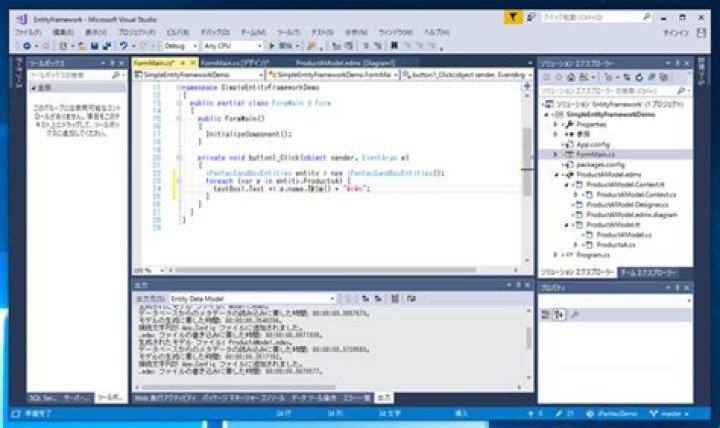Toggle word wrap in Output panel toolbar
720x428 pixels.
pos(411,298)
